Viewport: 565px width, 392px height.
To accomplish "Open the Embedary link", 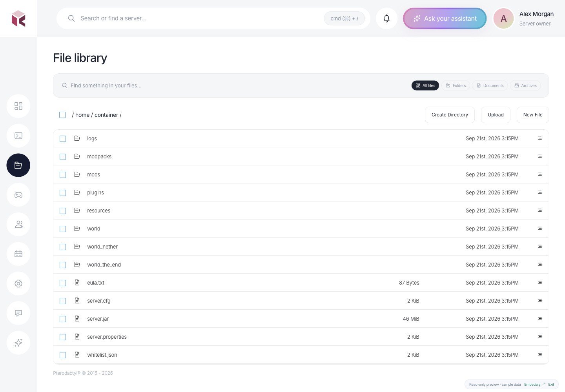I will click(534, 385).
